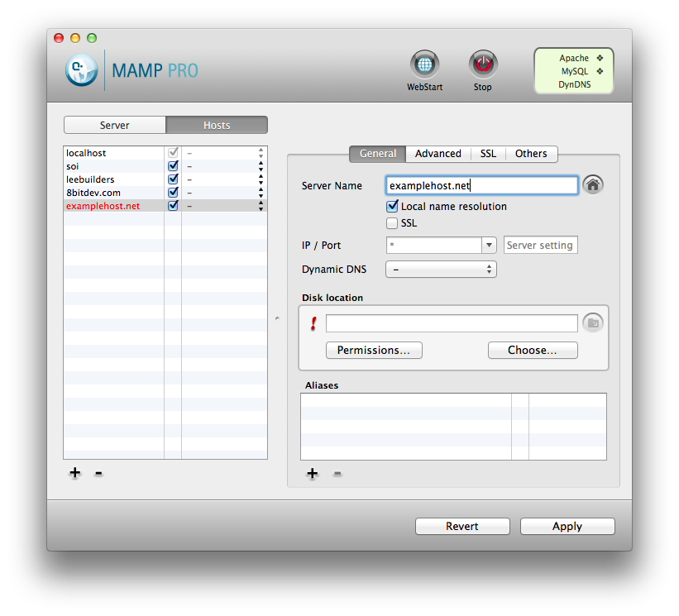Select the examplehost.net host row
The image size is (679, 616).
pyautogui.click(x=165, y=206)
